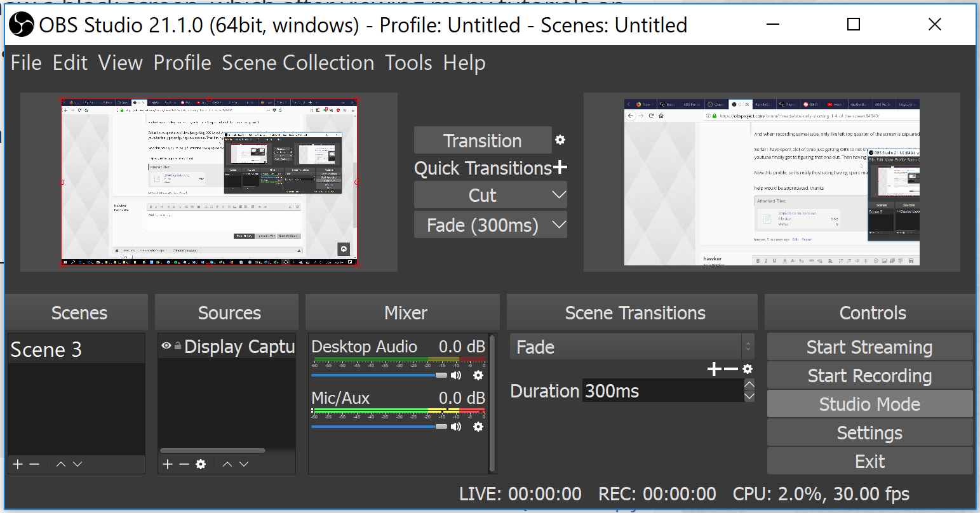
Task: Trigger the Cut quick transition button
Action: pyautogui.click(x=482, y=195)
